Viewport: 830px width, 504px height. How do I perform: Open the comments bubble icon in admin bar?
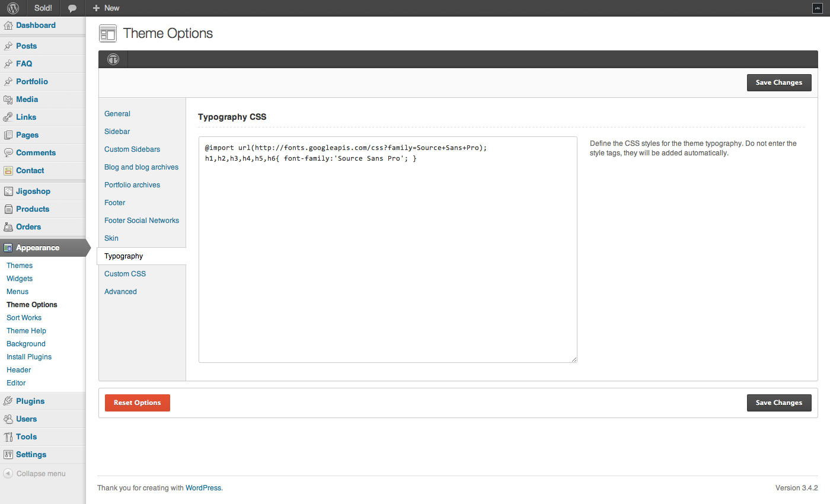click(x=72, y=8)
